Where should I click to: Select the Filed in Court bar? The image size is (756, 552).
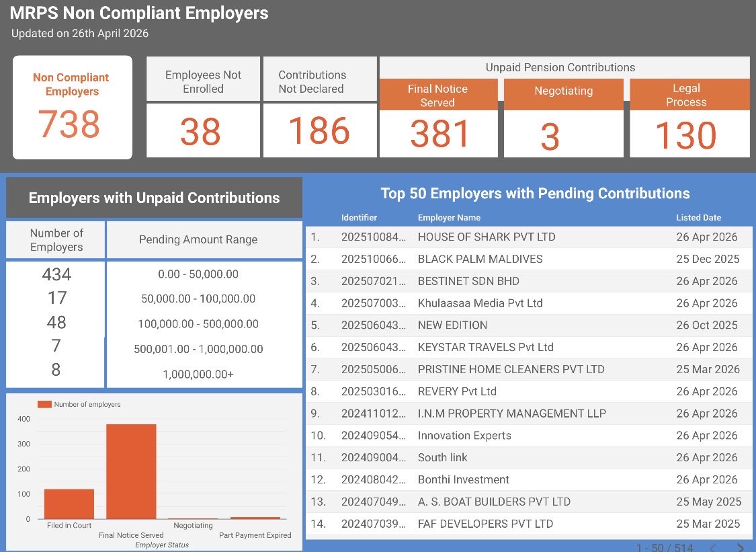pos(69,504)
